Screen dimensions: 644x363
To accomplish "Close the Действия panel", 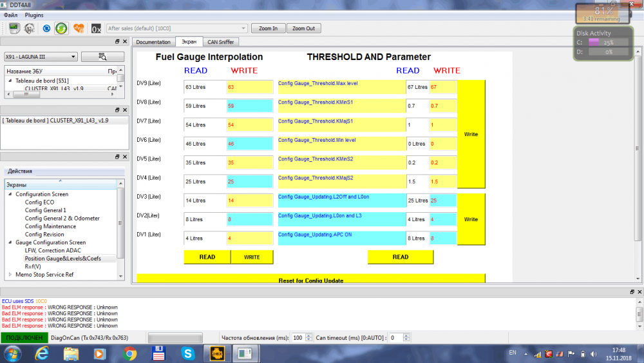I will click(125, 157).
